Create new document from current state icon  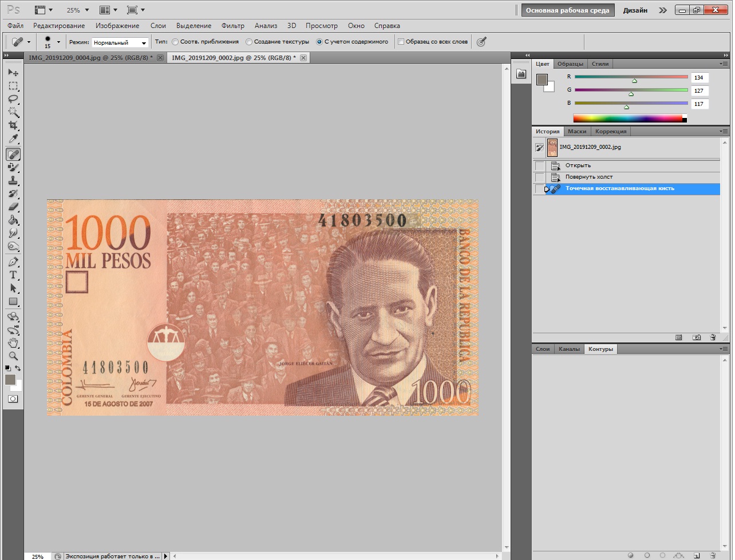[x=679, y=337]
